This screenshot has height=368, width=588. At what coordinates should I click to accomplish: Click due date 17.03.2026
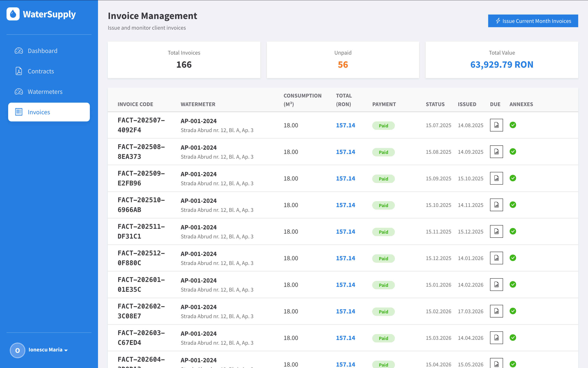[x=471, y=311]
